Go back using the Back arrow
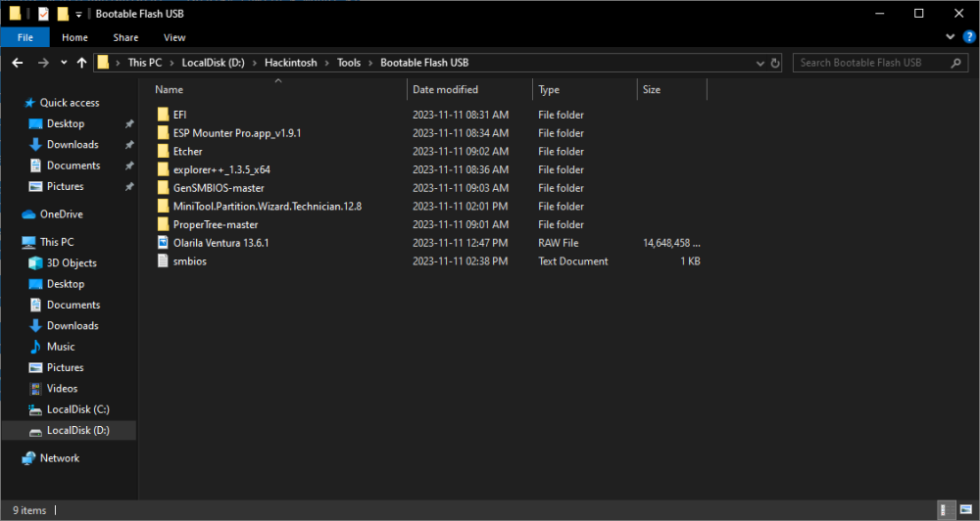 coord(18,63)
